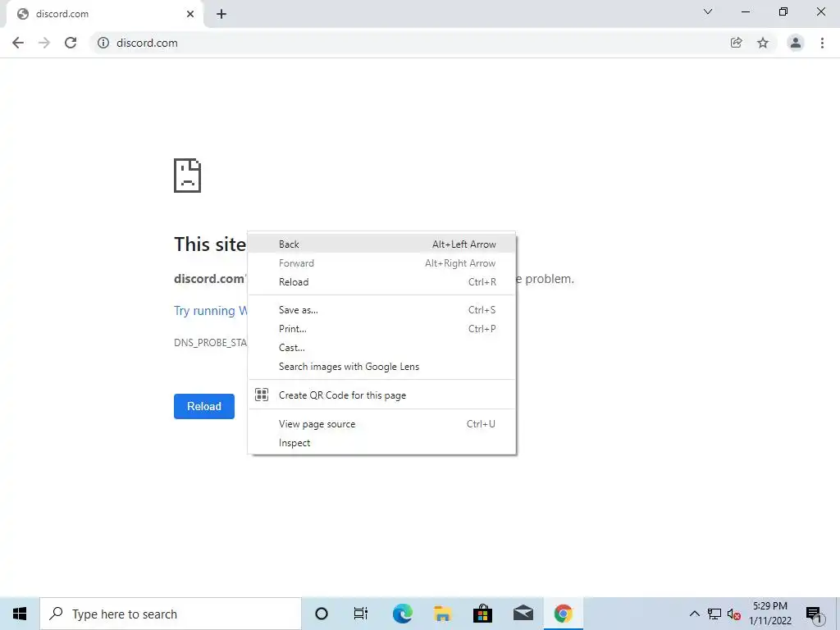Click the sad page error icon

click(x=188, y=176)
